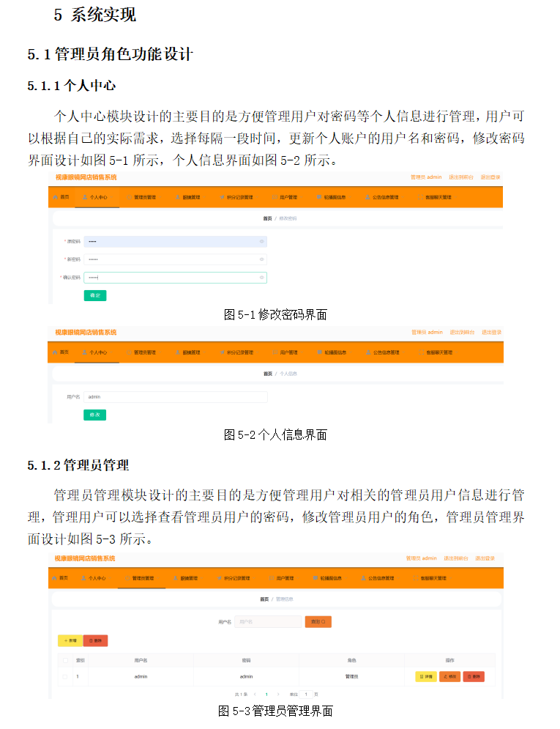560x729 pixels.
Task: Open 积分记录管理 menu in figure 5-2
Action: 237,352
